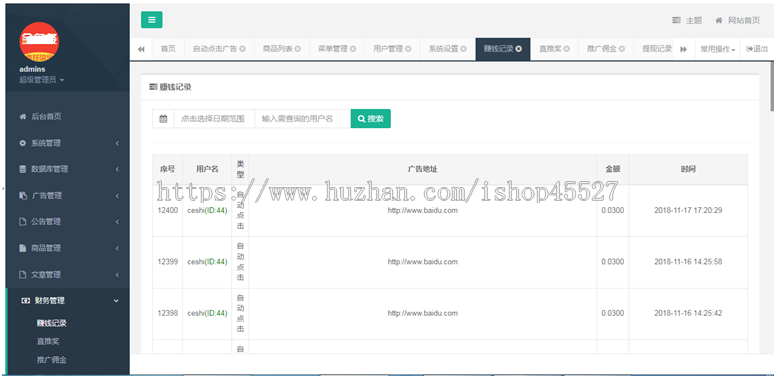Click the gear icon beside 系统管理

click(22, 143)
